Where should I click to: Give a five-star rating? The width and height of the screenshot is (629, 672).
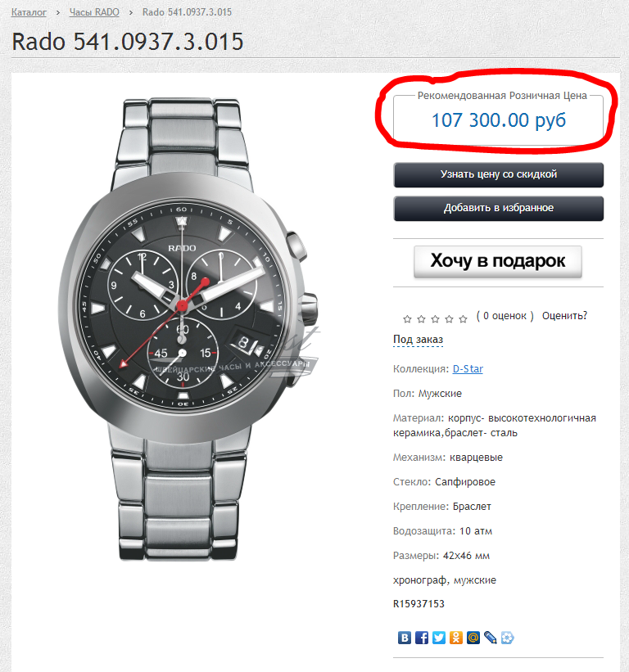[463, 319]
